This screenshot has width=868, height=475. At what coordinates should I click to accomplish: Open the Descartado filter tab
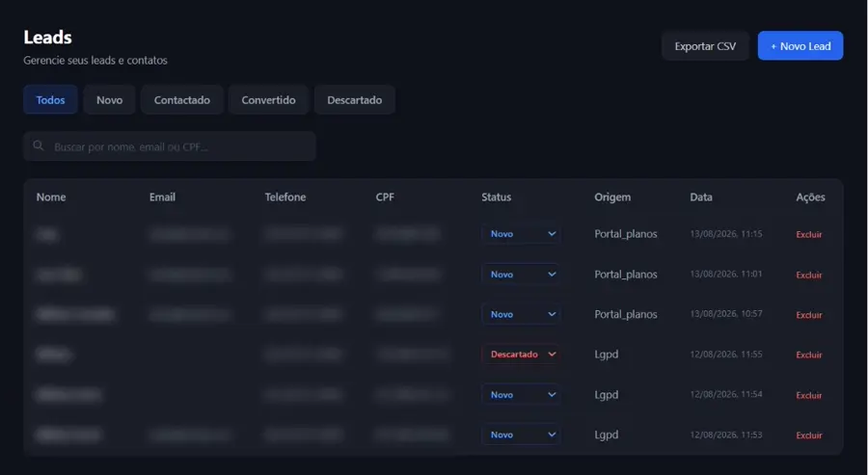coord(354,100)
